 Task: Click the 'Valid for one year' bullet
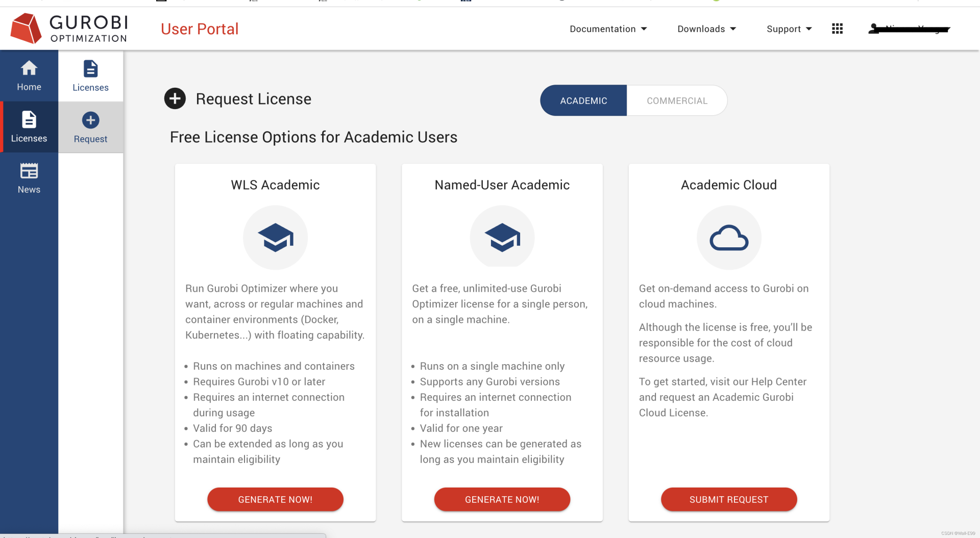[x=461, y=428]
